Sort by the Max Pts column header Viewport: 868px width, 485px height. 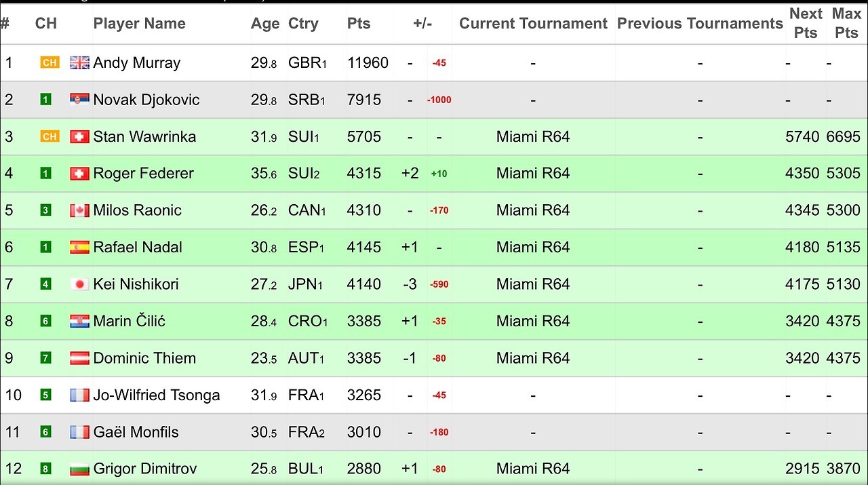click(846, 23)
